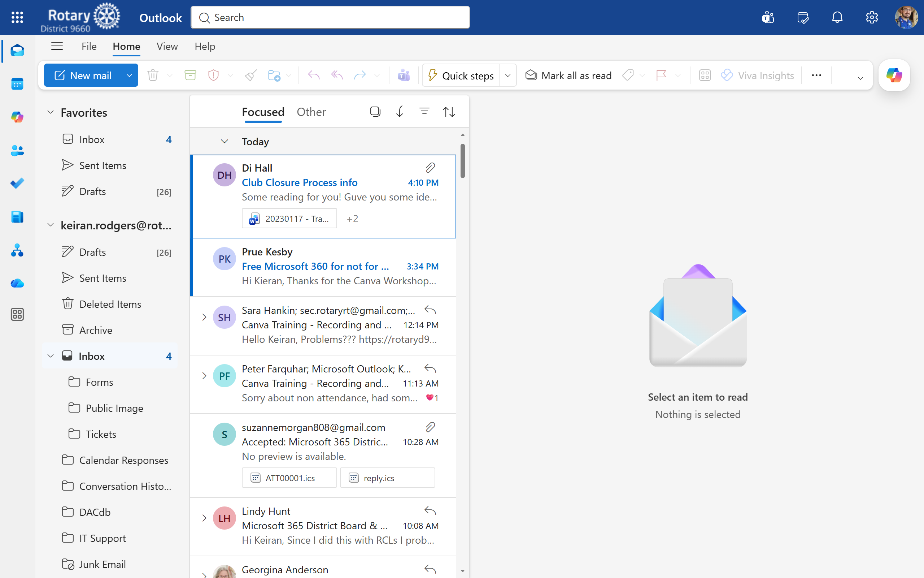This screenshot has width=924, height=578.
Task: Switch to the Focused inbox tab
Action: point(263,112)
